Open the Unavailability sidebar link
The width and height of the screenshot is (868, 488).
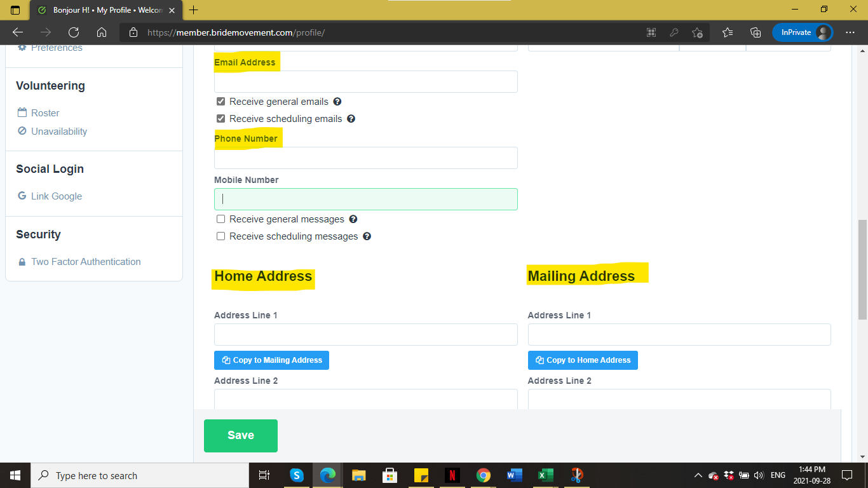click(x=59, y=132)
